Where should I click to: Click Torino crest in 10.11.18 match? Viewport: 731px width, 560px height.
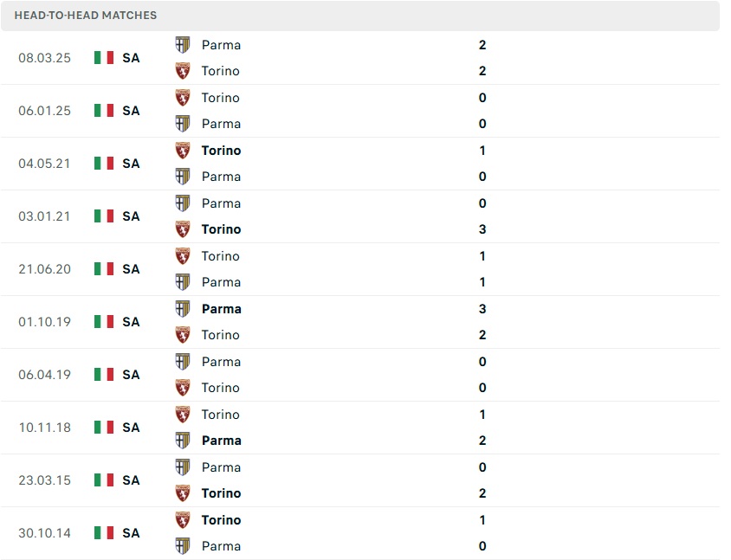pyautogui.click(x=183, y=415)
